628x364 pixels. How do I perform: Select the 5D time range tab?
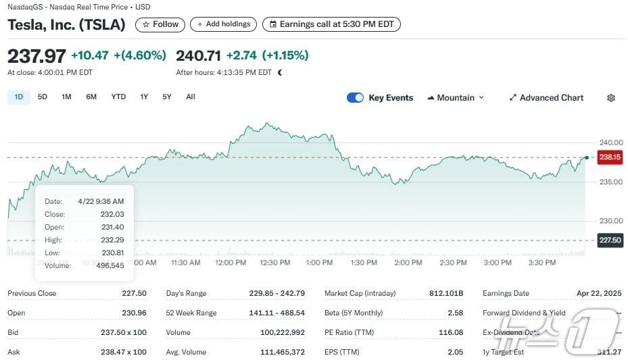click(43, 97)
